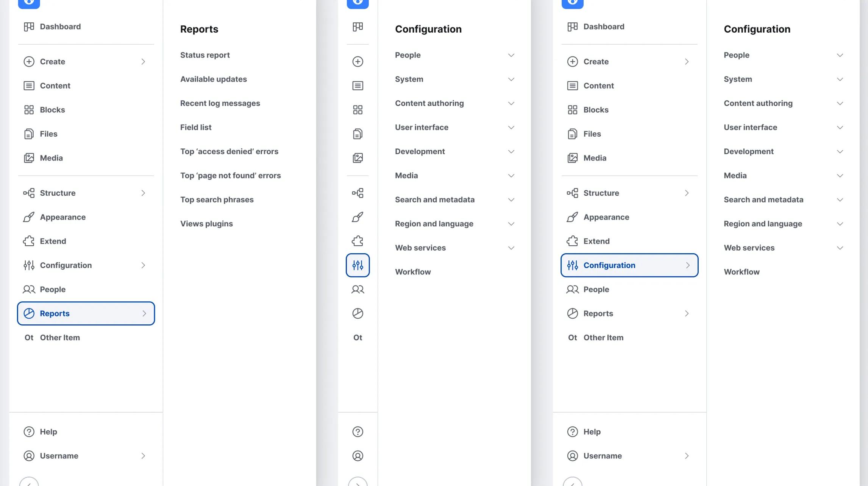Click the Media image icon in collapsed sidebar
The image size is (868, 486).
tap(358, 158)
